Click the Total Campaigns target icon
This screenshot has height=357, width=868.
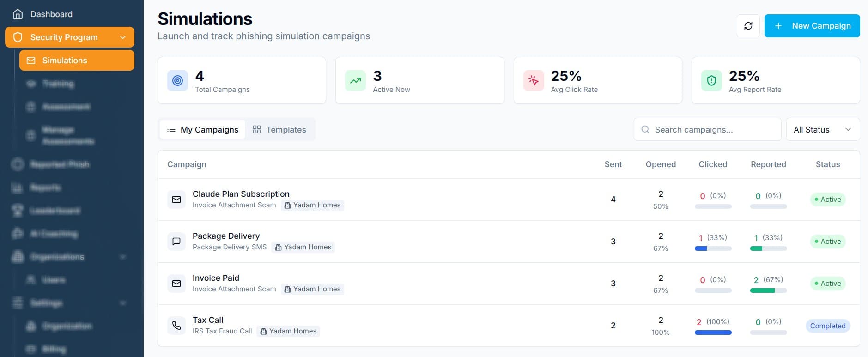[x=177, y=80]
